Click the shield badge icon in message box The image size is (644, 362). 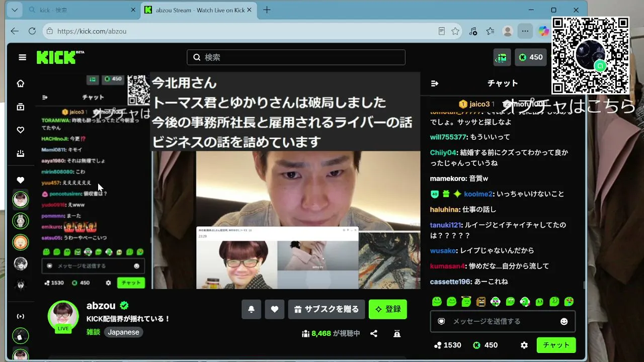[x=441, y=321]
